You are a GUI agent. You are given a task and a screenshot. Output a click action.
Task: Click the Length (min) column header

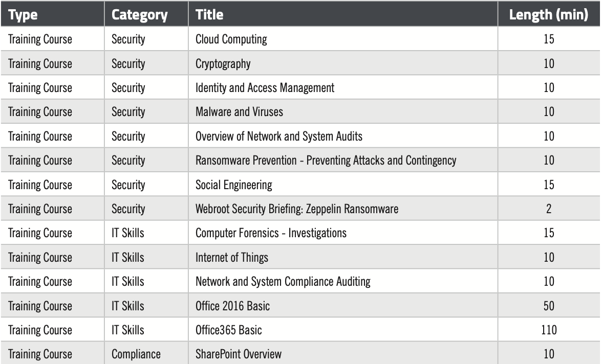click(x=549, y=15)
